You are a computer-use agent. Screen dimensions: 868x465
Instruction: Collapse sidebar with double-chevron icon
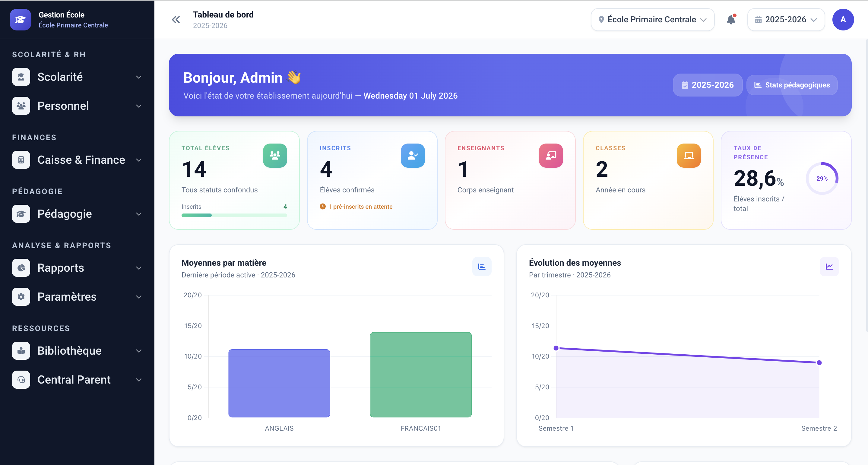click(176, 20)
